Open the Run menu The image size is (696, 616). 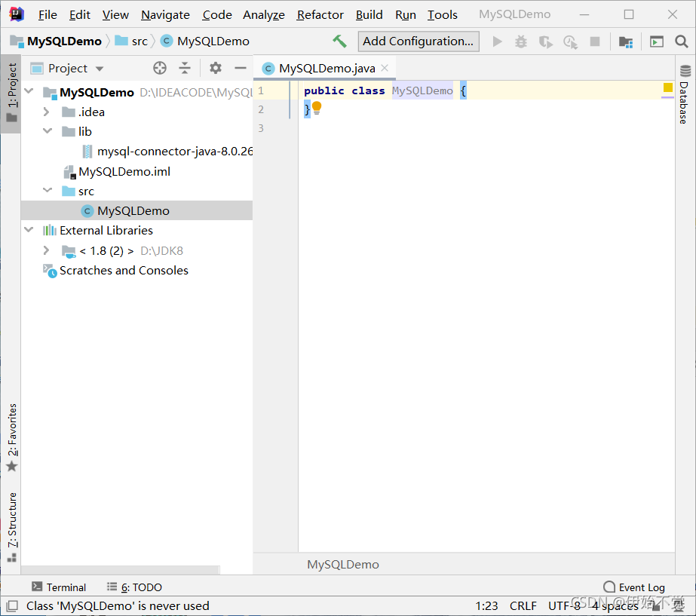click(x=405, y=14)
